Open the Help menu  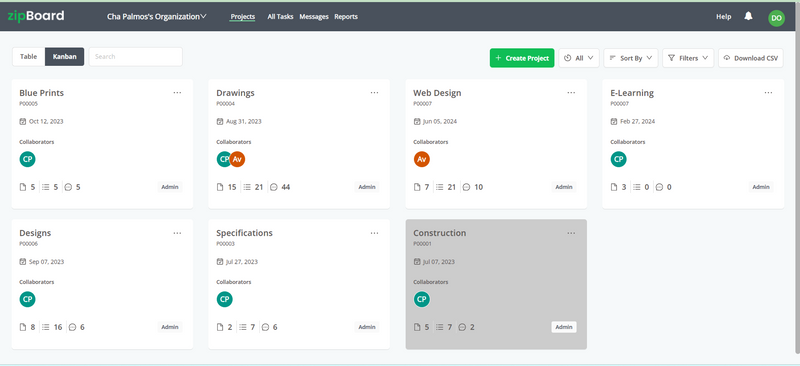tap(723, 17)
